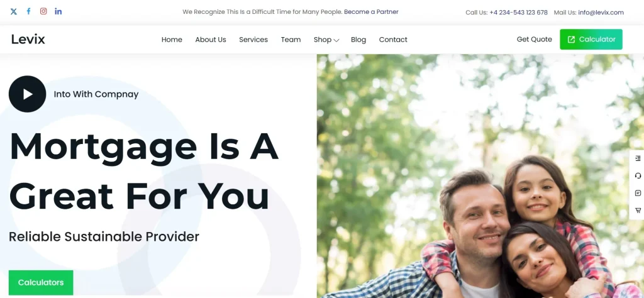Navigate to the Team page

point(291,40)
